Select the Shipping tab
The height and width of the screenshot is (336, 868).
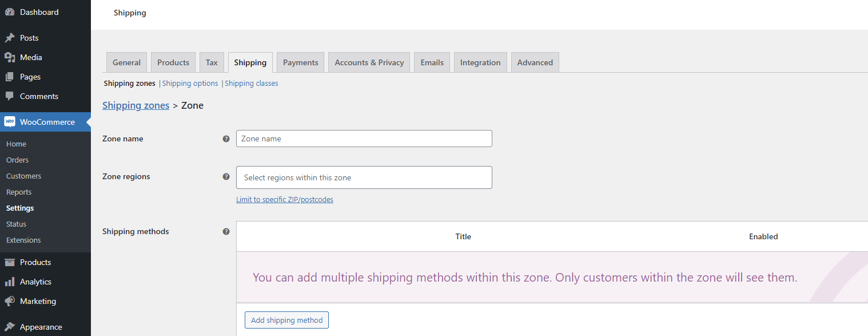point(250,62)
